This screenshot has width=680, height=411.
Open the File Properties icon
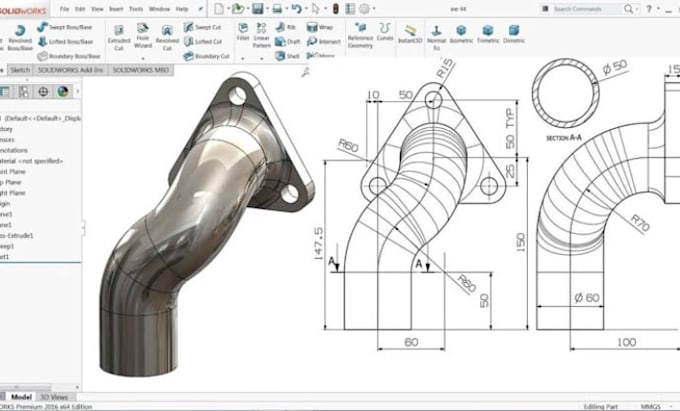coord(350,9)
